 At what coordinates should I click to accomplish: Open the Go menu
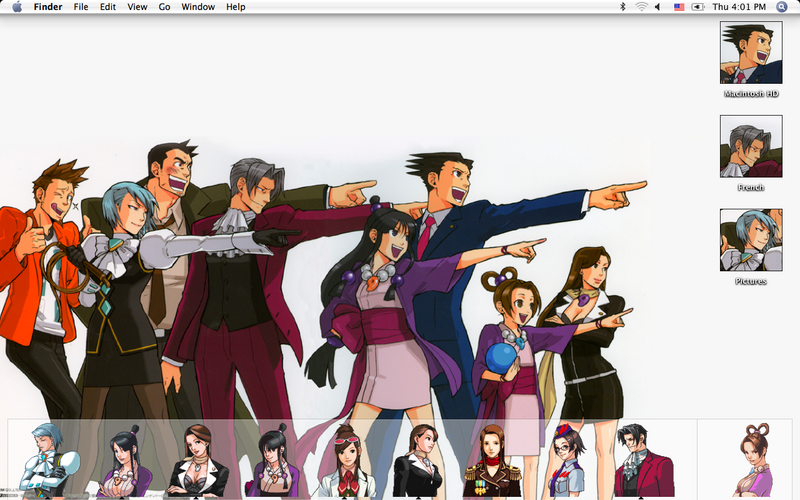(x=164, y=7)
